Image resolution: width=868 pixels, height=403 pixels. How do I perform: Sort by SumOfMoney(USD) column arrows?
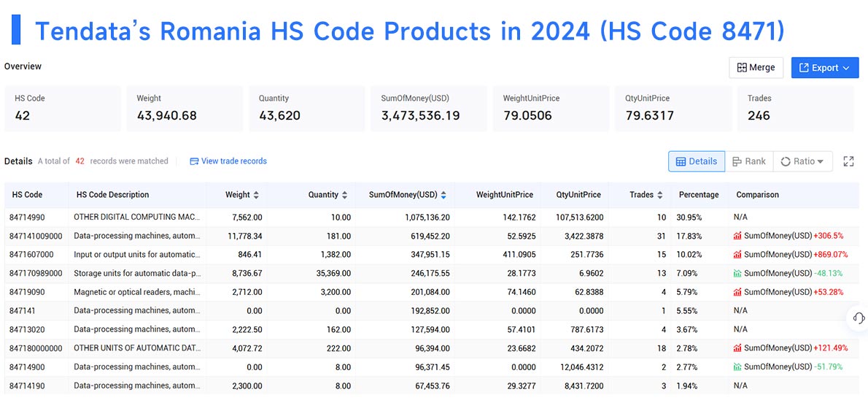(443, 195)
